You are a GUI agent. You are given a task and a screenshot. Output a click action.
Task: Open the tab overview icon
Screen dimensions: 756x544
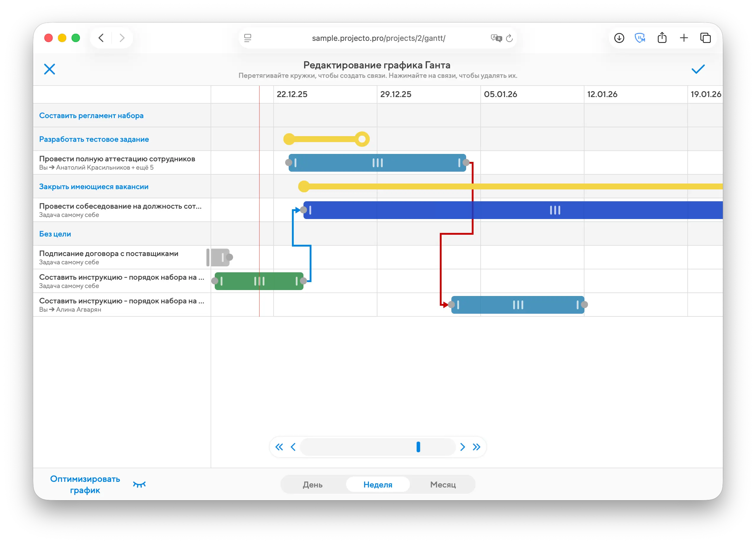(705, 38)
